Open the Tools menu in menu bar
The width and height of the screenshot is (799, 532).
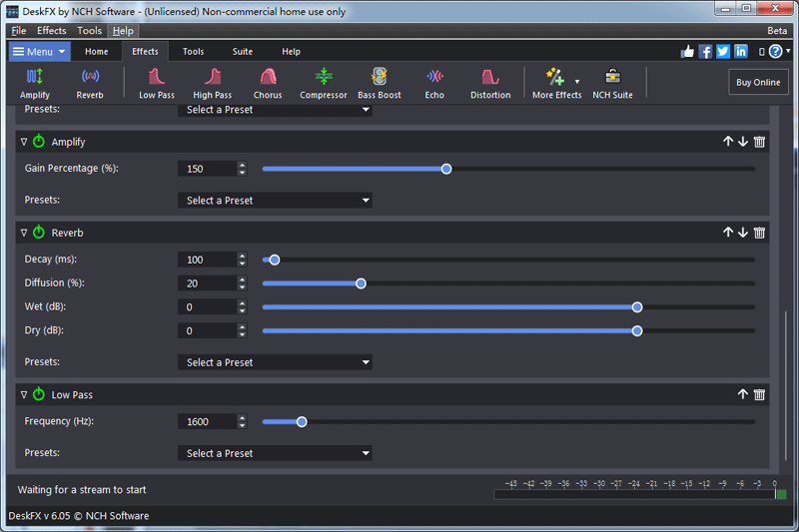tap(89, 31)
